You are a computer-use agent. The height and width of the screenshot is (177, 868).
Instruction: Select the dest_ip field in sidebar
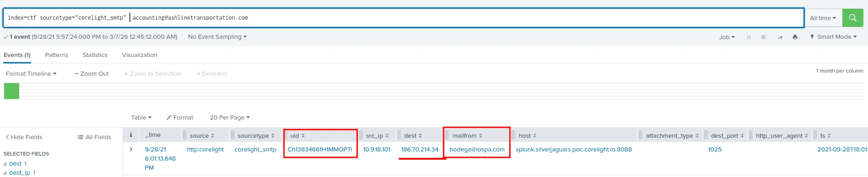tap(19, 172)
